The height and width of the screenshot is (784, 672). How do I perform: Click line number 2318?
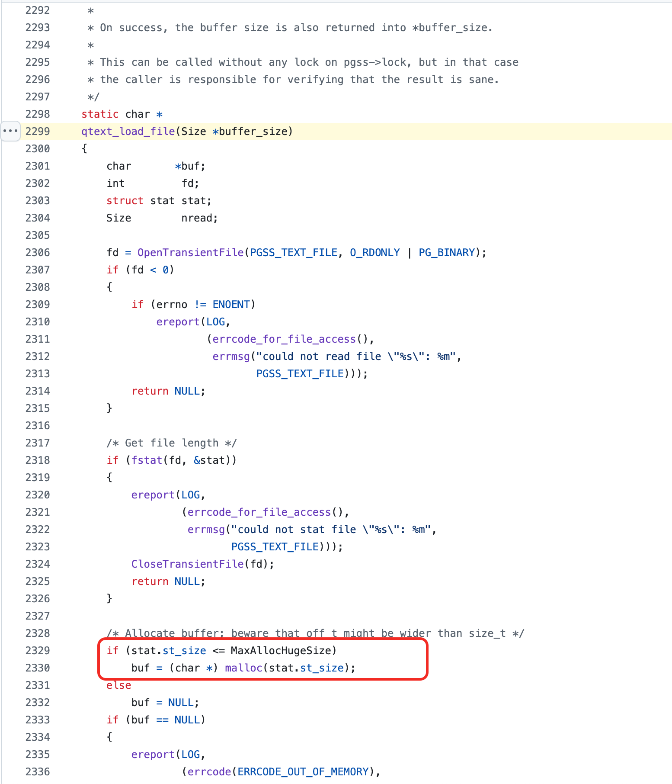(38, 460)
